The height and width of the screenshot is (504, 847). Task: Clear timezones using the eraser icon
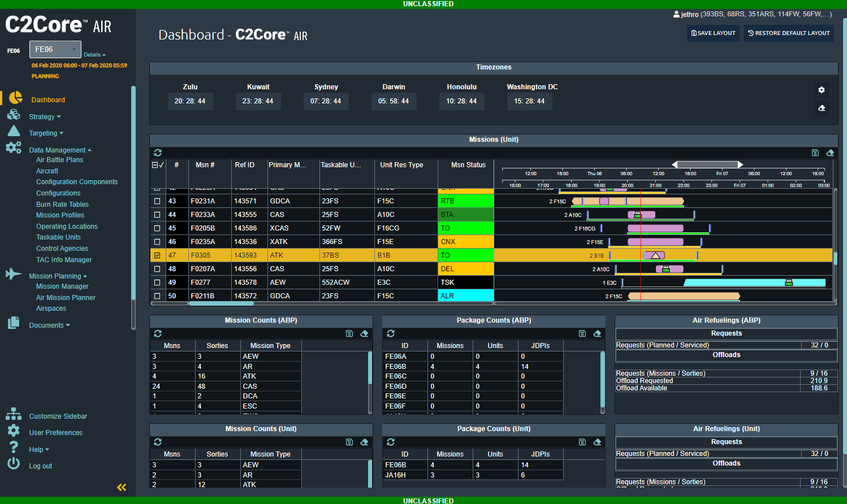click(822, 108)
